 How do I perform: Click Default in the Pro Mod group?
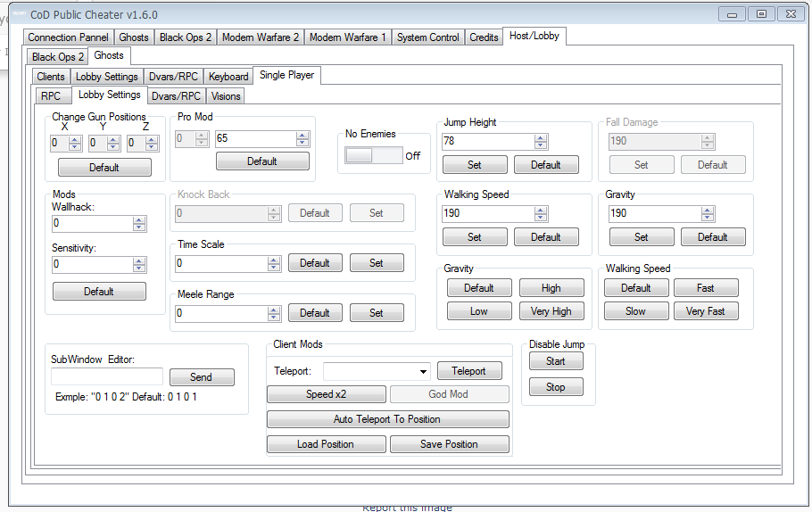[262, 161]
